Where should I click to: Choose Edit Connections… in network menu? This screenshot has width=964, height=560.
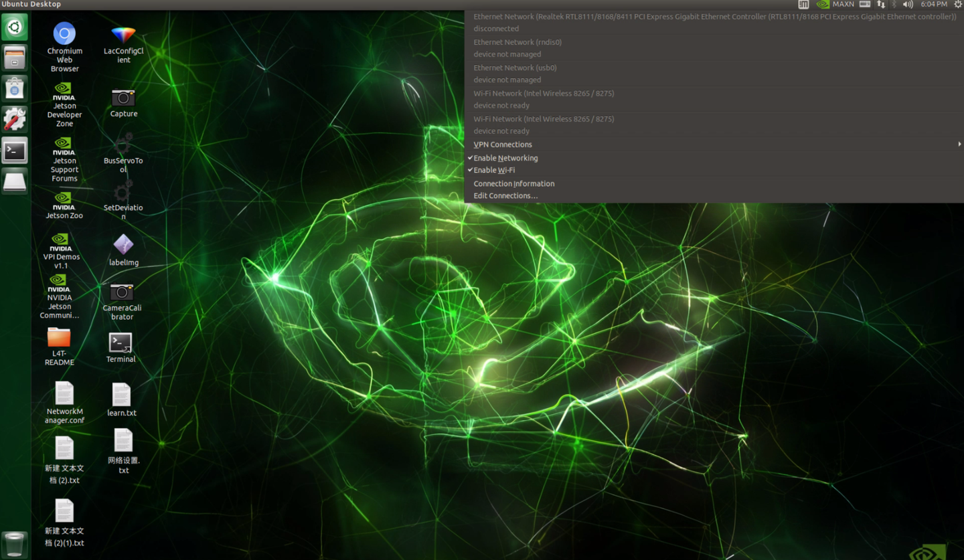(714, 195)
